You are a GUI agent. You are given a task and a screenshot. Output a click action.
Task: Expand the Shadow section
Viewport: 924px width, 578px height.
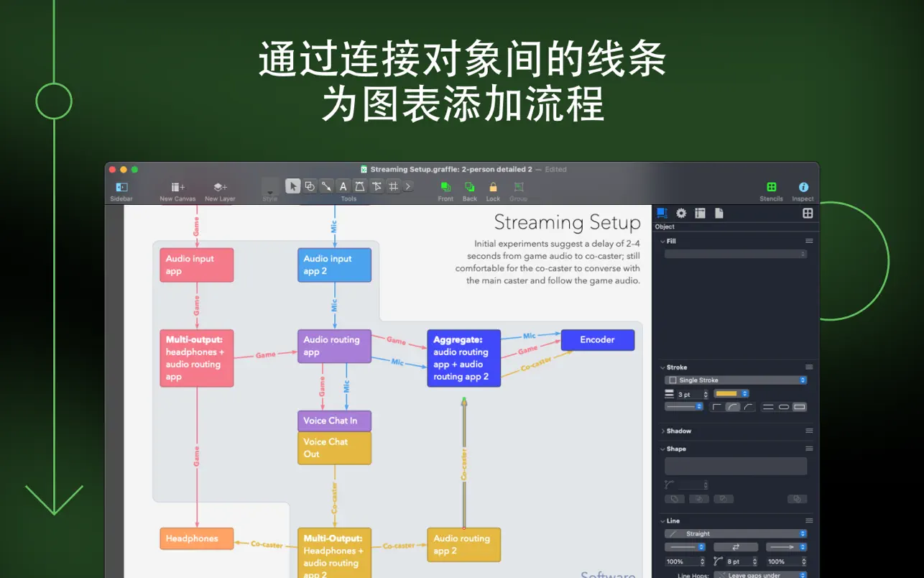tap(662, 431)
